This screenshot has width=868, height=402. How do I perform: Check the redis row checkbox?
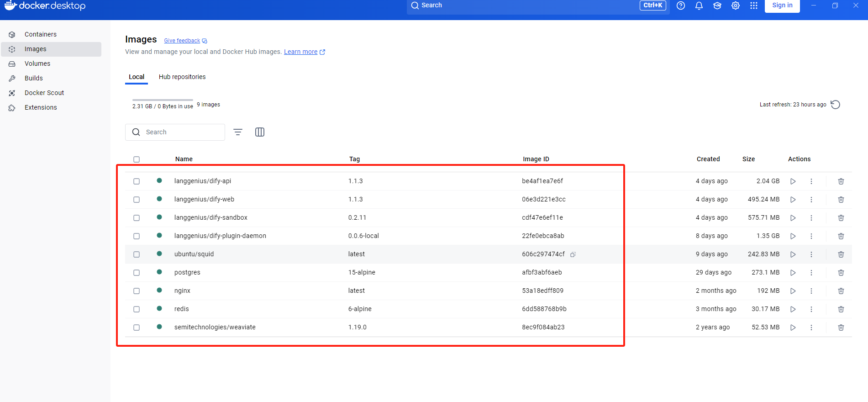pos(137,309)
